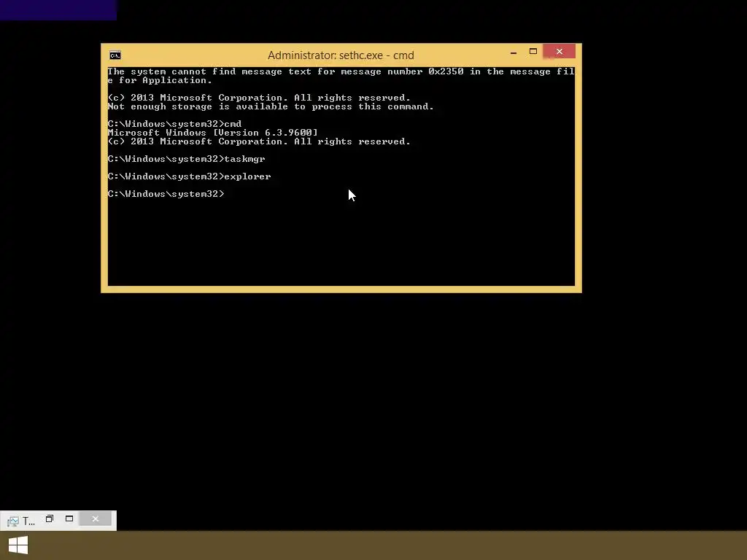Open the cmd window system menu icon
Image resolution: width=747 pixels, height=560 pixels.
point(115,55)
